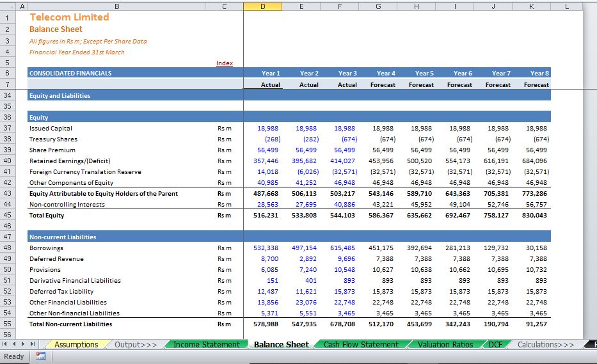Click the Year 1 column heading cell

pyautogui.click(x=271, y=74)
